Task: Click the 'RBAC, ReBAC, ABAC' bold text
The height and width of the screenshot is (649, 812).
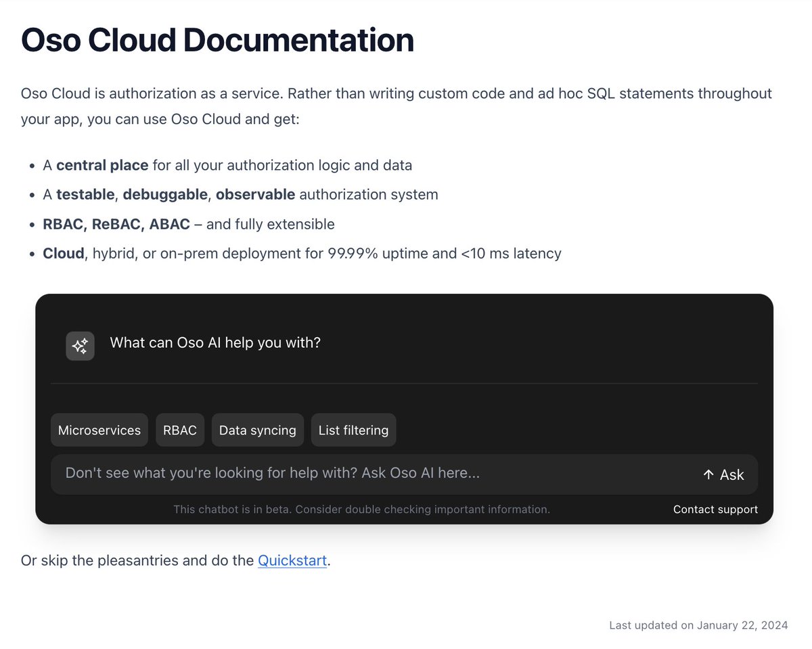Action: coord(116,224)
